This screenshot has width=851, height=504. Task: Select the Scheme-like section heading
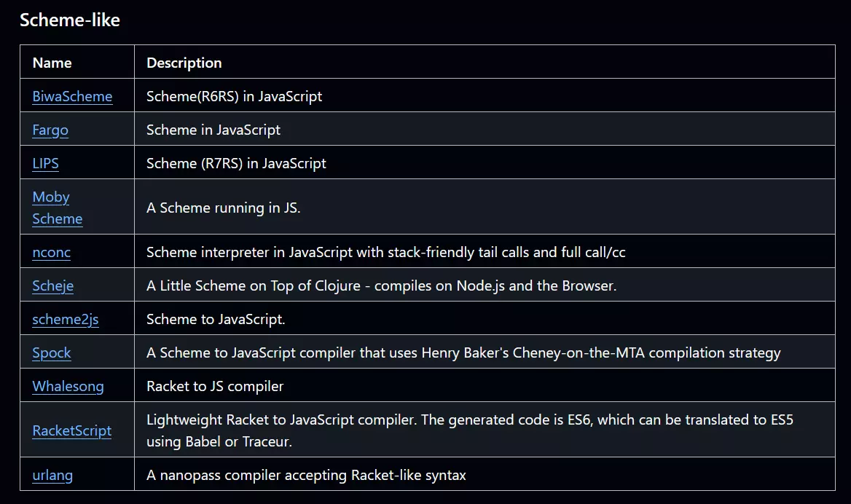pos(69,20)
